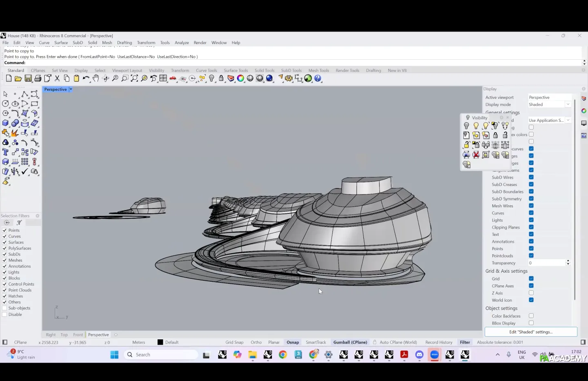Click the Text object tool icon
This screenshot has height=381, width=588.
pyautogui.click(x=5, y=152)
